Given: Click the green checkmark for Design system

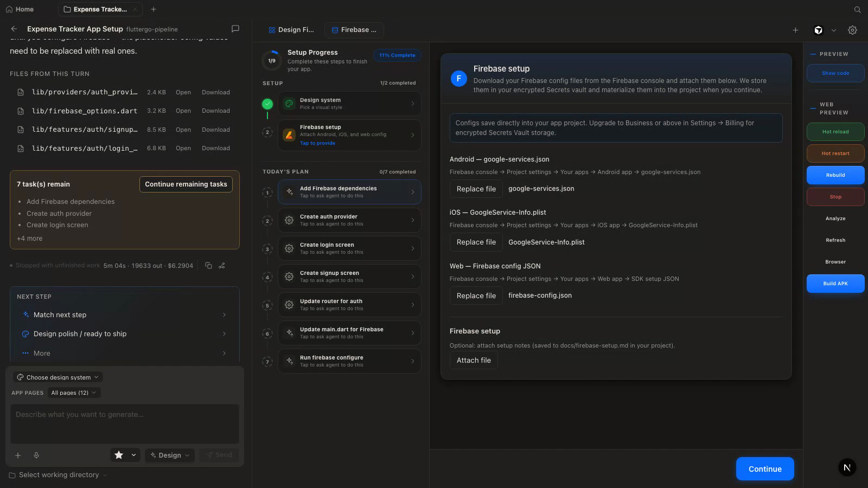Looking at the screenshot, I should coord(267,104).
